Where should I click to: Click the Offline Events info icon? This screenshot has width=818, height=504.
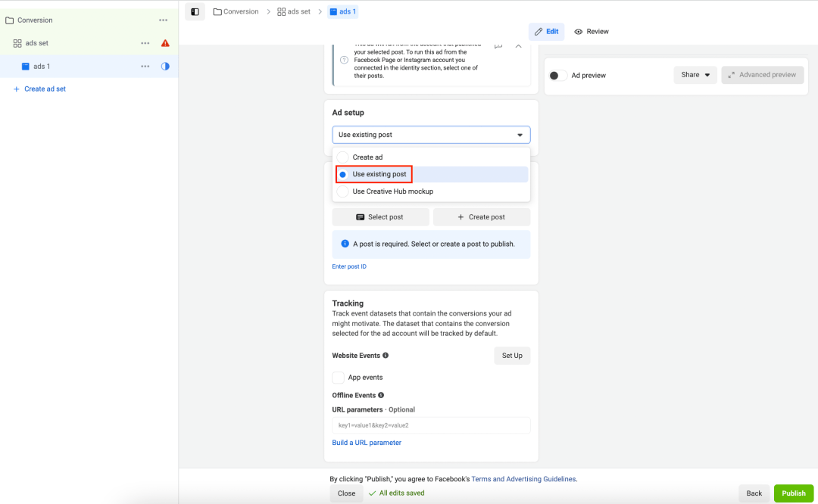[381, 395]
